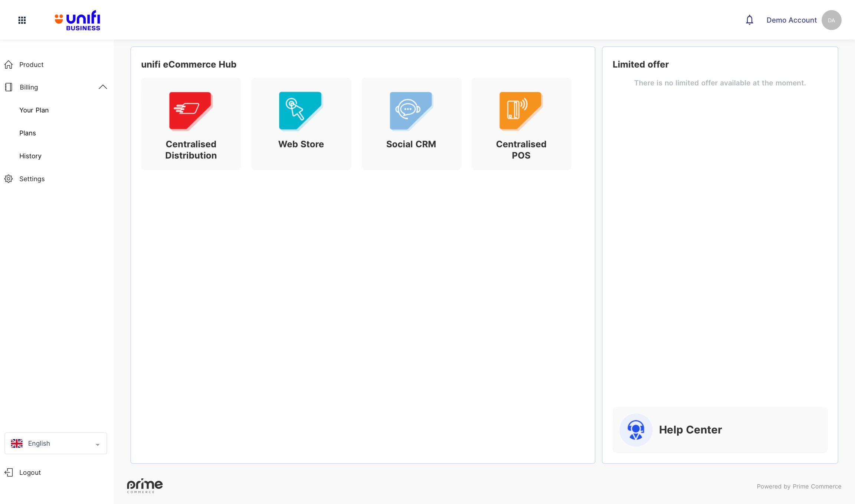This screenshot has width=855, height=504.
Task: Open billing History page
Action: [30, 156]
